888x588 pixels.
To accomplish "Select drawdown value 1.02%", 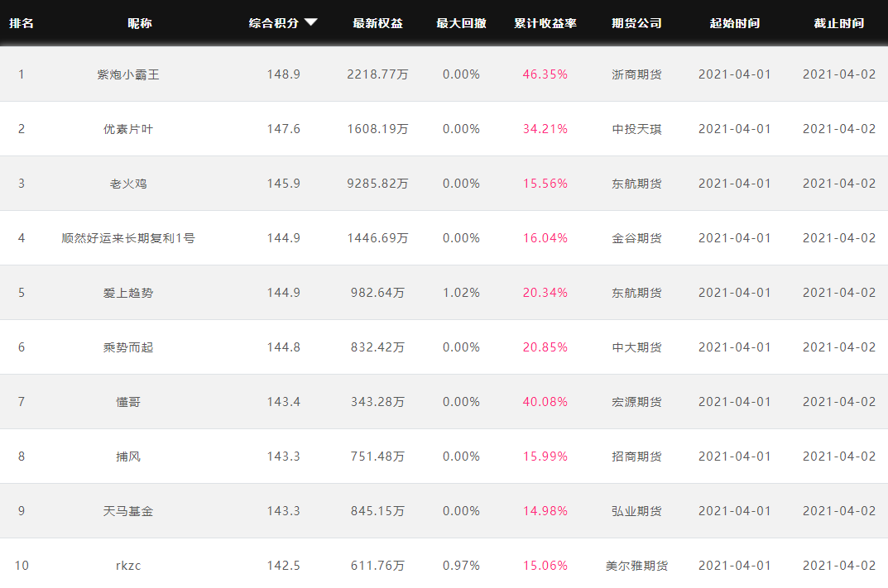I will (462, 293).
